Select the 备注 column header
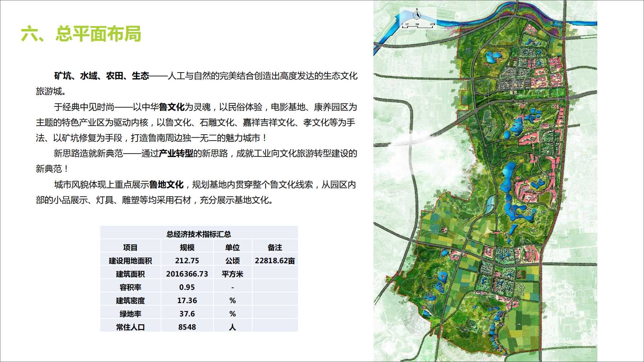The image size is (644, 362). (x=275, y=247)
